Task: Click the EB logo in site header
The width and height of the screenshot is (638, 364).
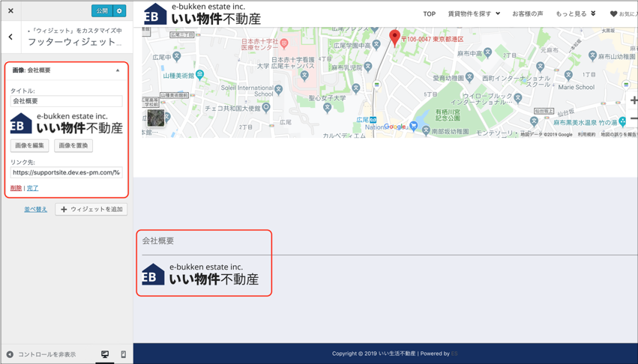Action: click(155, 14)
